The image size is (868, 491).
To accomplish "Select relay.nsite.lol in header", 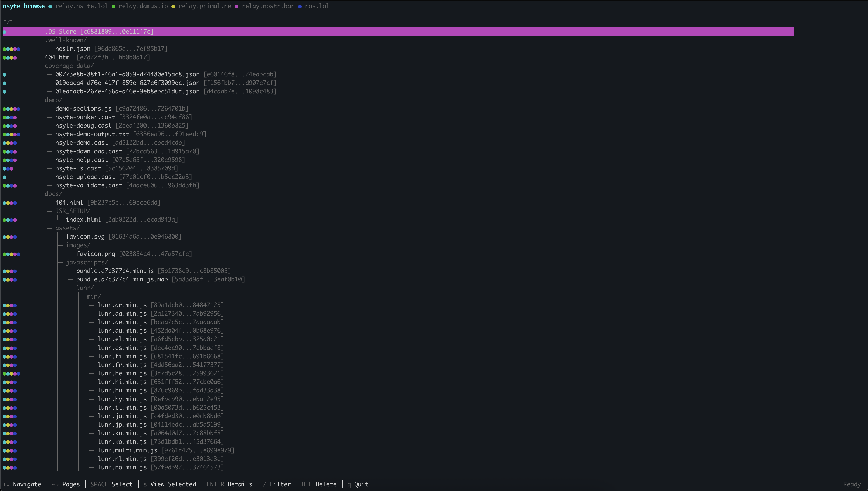I will point(81,6).
